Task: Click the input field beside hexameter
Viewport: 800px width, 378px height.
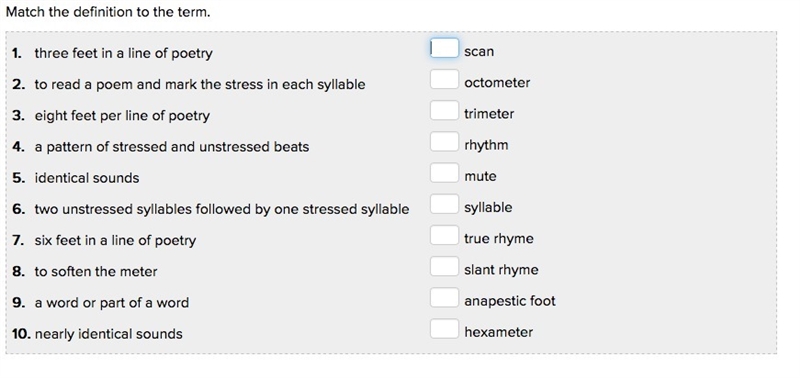Action: click(x=444, y=329)
